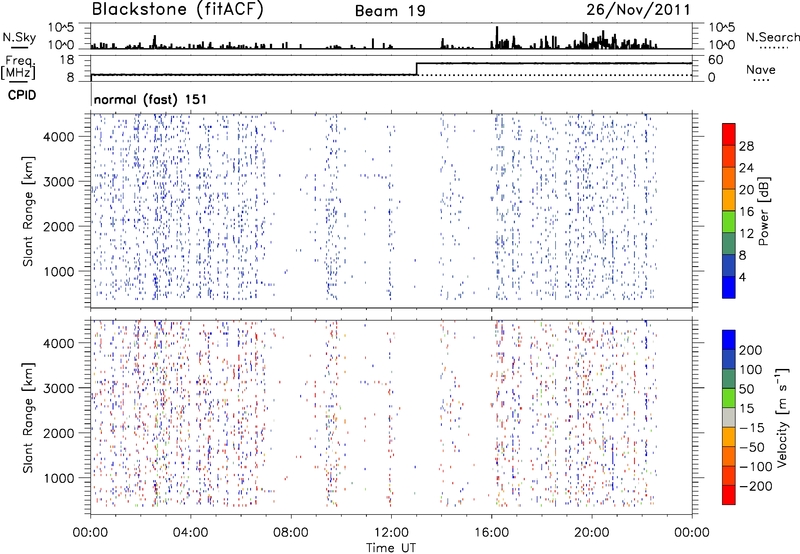This screenshot has width=800, height=554.
Task: Click the tallest noise spike near 16:00 UT
Action: pyautogui.click(x=497, y=37)
